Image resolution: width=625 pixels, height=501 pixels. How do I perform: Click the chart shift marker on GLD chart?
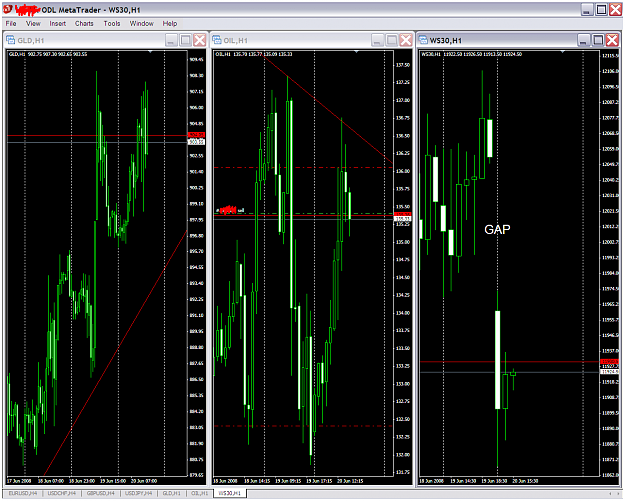pos(150,51)
